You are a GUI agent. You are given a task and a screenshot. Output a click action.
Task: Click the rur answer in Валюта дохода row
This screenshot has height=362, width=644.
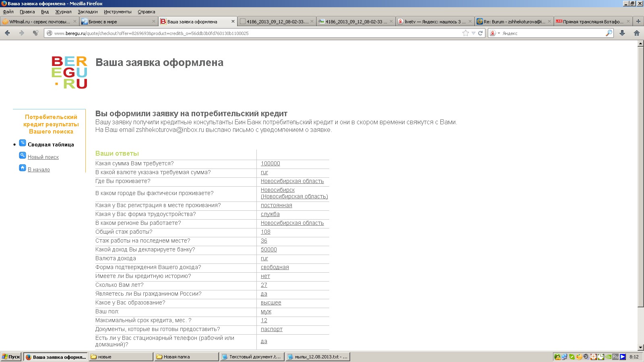pos(264,258)
